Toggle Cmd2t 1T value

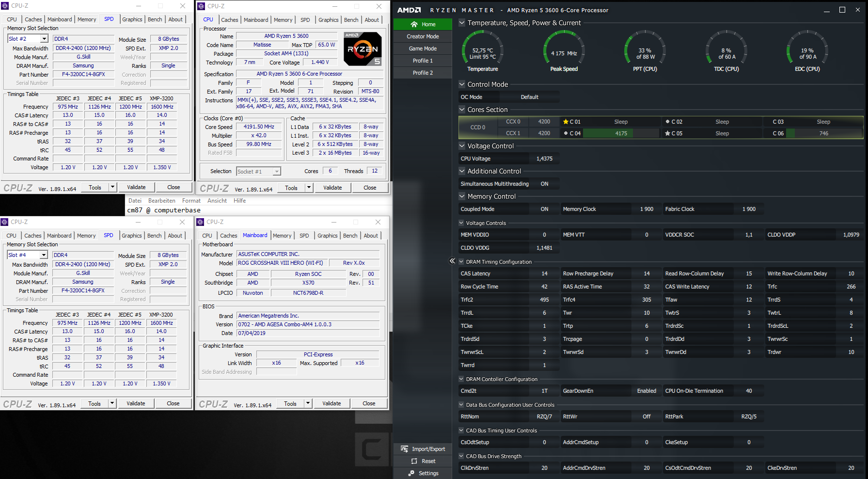(x=544, y=391)
